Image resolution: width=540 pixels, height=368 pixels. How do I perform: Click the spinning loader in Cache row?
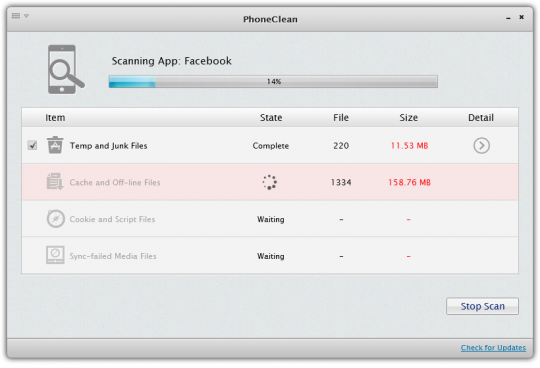[x=270, y=182]
